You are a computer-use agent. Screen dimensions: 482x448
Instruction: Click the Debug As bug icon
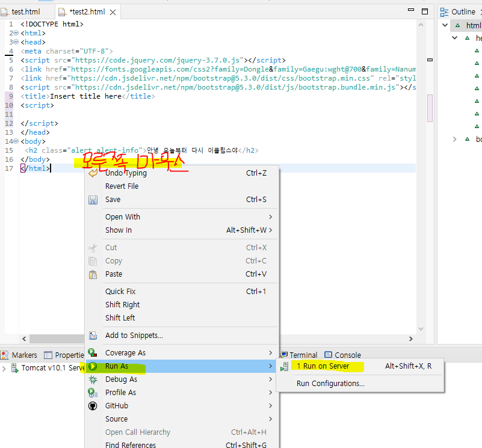point(93,380)
